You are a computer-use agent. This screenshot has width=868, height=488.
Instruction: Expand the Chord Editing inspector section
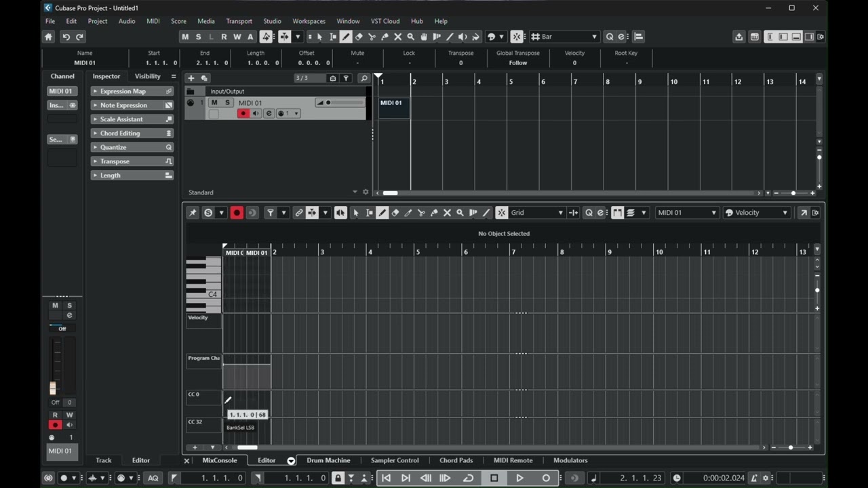click(132, 134)
